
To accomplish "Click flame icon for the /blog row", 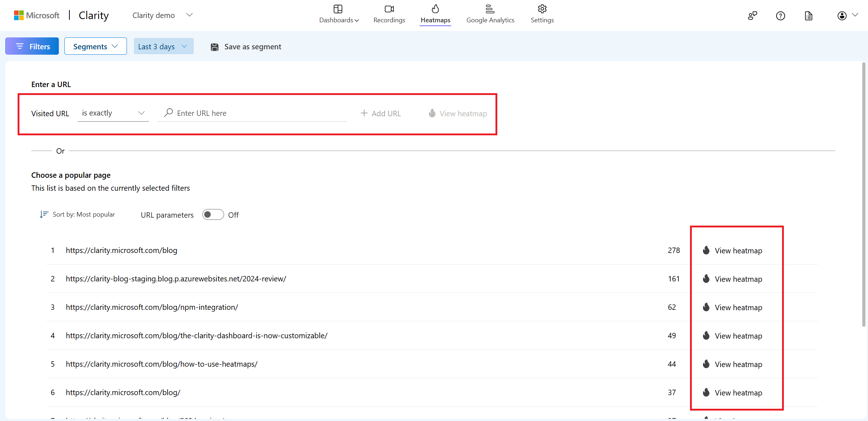I will [706, 250].
